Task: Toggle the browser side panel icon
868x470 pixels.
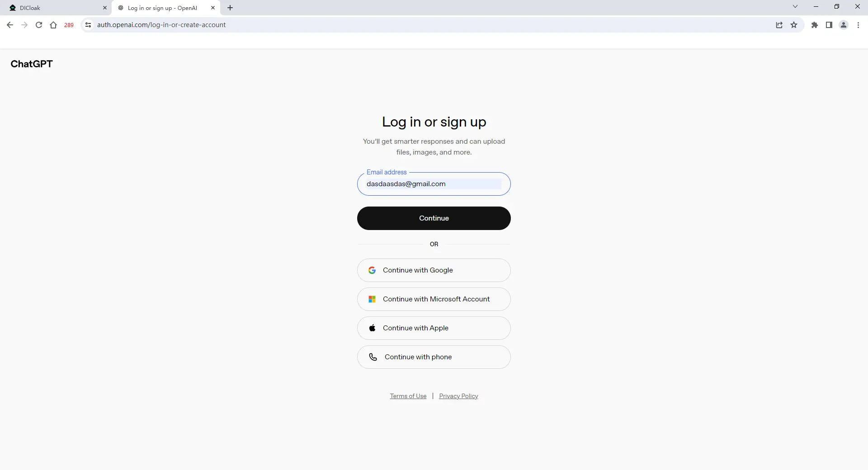Action: (x=829, y=25)
